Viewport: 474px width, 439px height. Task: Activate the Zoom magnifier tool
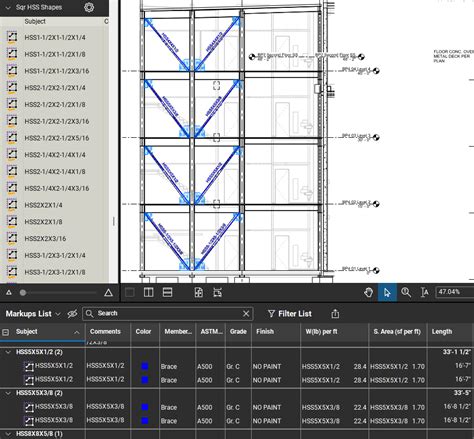406,292
